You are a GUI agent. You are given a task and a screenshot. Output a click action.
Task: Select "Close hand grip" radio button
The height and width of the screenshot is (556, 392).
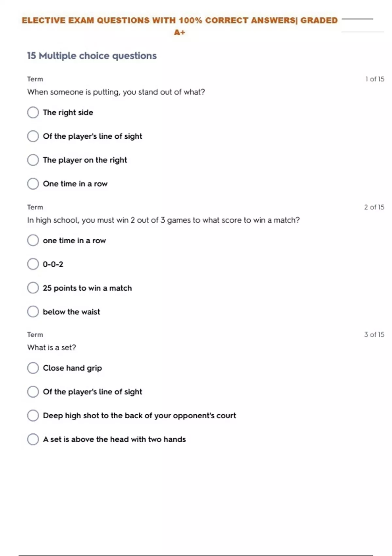coord(33,368)
